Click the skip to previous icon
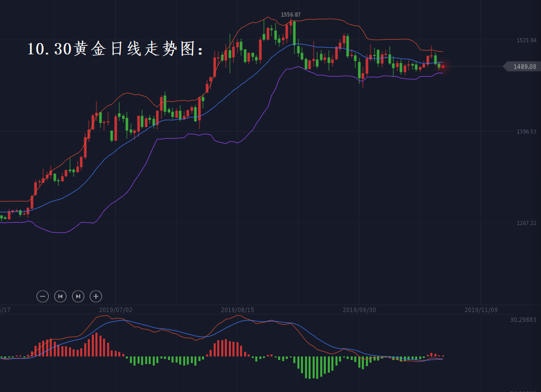The width and height of the screenshot is (541, 392). 60,296
